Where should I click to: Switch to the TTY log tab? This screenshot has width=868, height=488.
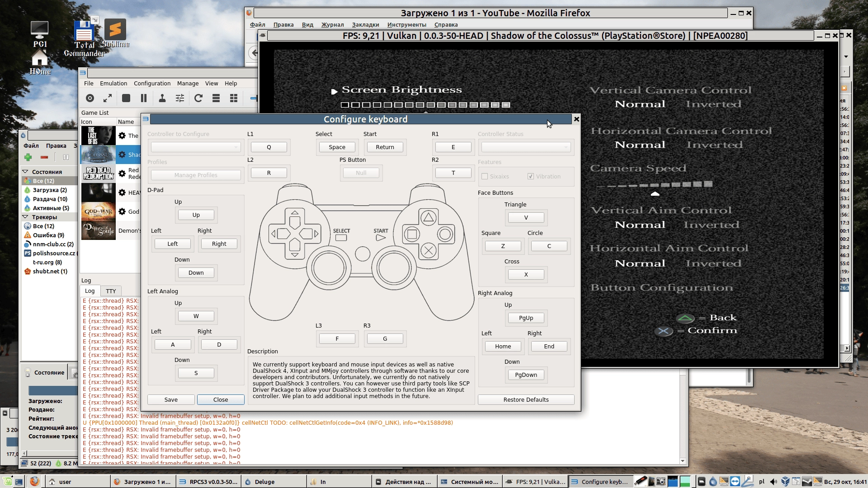click(111, 291)
